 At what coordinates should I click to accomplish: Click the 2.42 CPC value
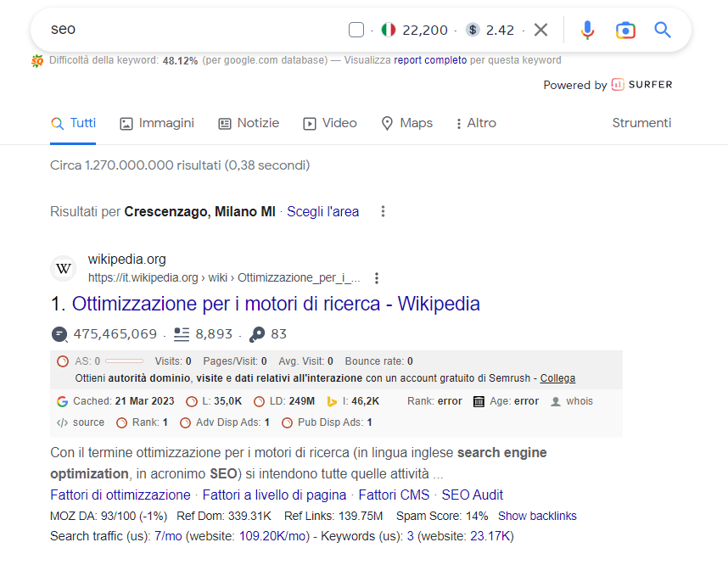[500, 31]
